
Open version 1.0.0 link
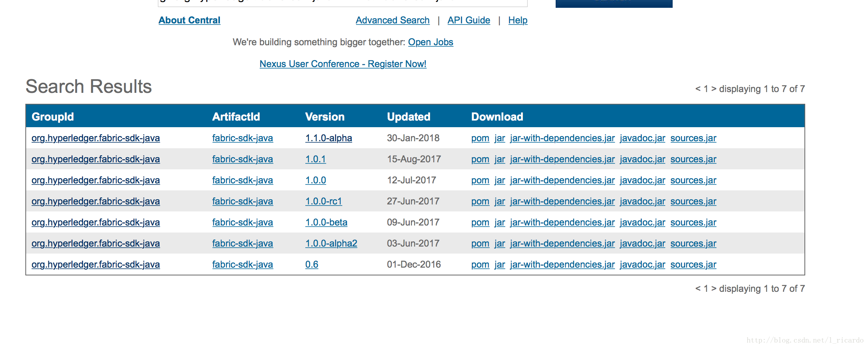[315, 180]
